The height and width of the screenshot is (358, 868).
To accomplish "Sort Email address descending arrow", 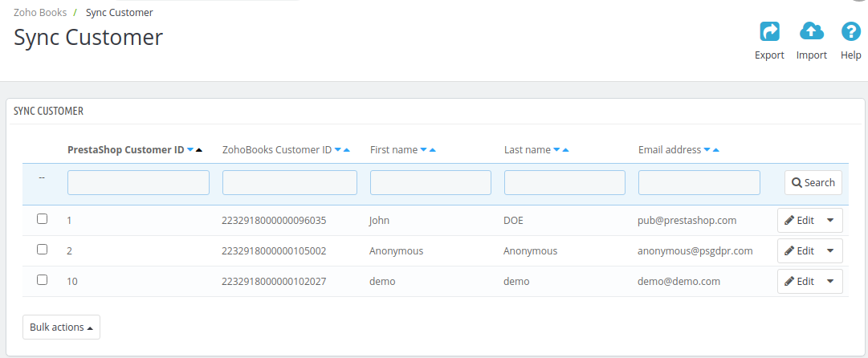I will pyautogui.click(x=707, y=150).
